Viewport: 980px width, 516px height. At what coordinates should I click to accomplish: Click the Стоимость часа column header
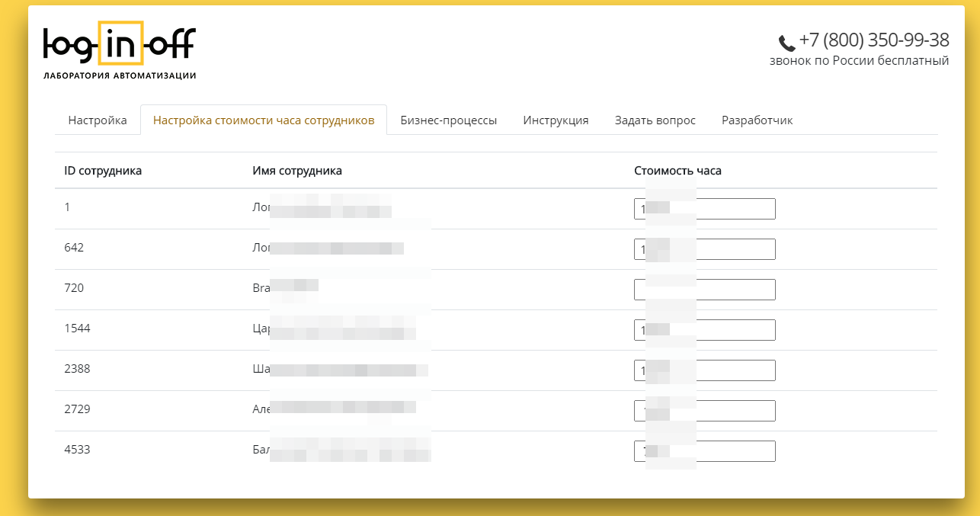(677, 171)
